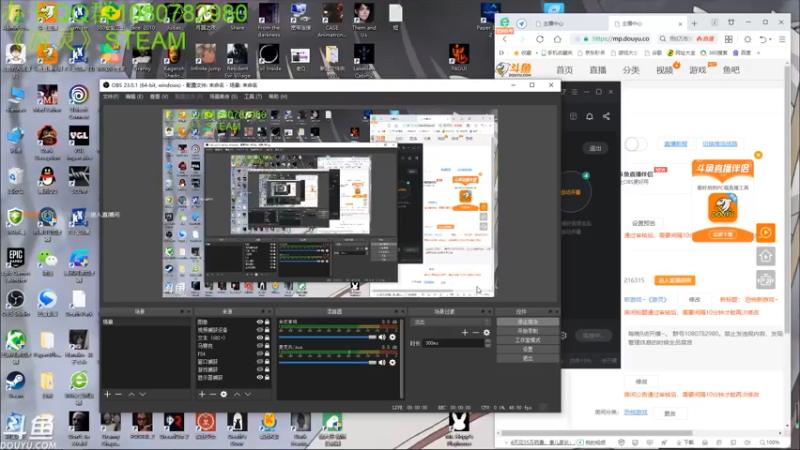The width and height of the screenshot is (800, 450).
Task: Reload the Douyu page in browser
Action: point(540,39)
